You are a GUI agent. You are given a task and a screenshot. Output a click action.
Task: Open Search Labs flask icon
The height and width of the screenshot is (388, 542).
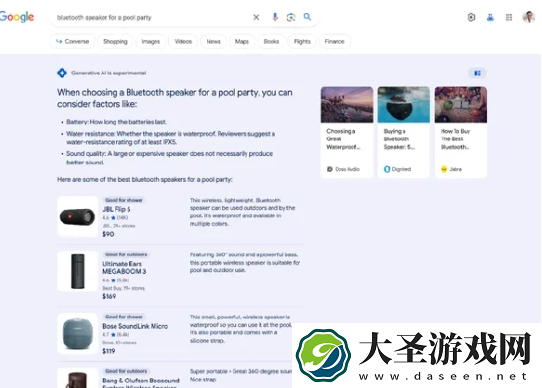[x=490, y=17]
